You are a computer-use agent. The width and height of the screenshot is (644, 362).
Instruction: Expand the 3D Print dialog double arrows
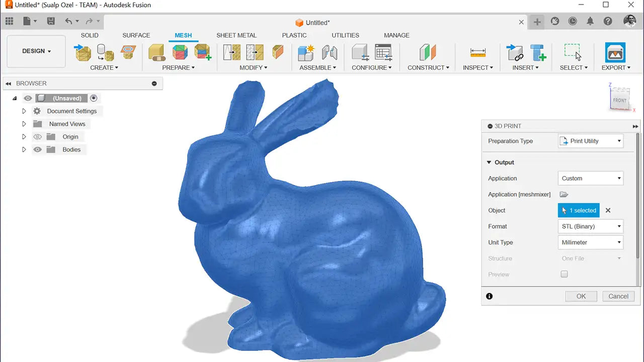pos(635,126)
